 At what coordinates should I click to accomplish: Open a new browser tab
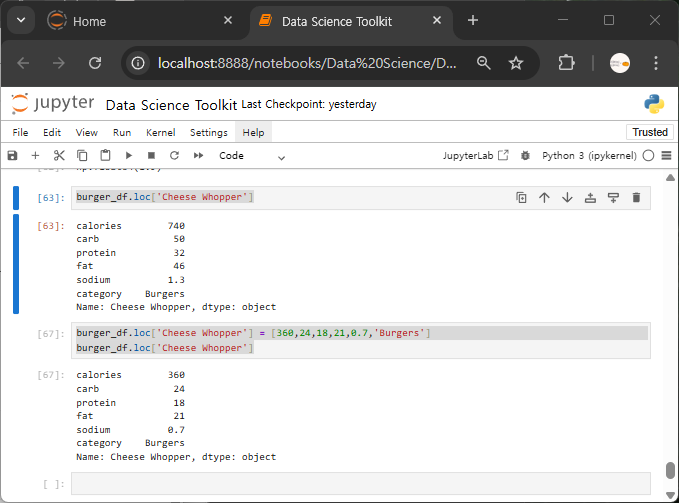[x=473, y=20]
